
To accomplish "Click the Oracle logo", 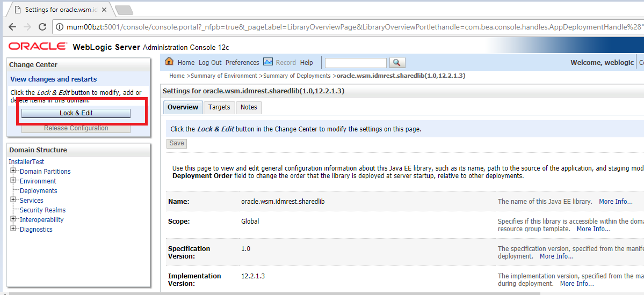I will pyautogui.click(x=38, y=46).
